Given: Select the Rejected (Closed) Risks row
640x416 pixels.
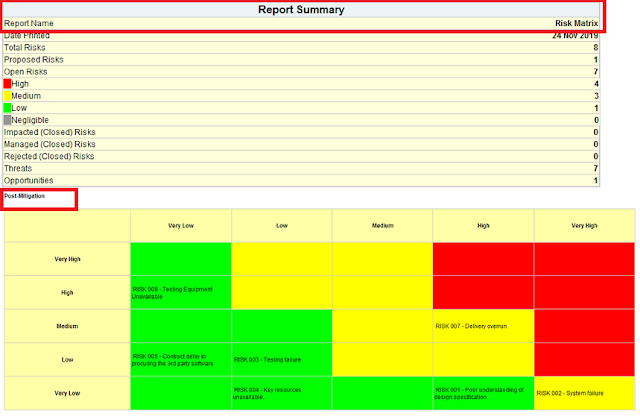Looking at the screenshot, I should tap(301, 156).
